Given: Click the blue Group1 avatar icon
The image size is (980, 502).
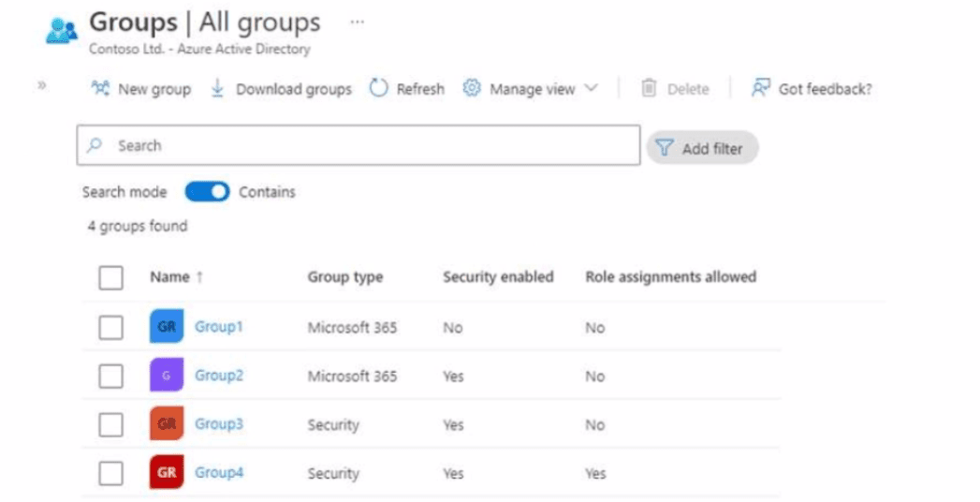Looking at the screenshot, I should [166, 327].
